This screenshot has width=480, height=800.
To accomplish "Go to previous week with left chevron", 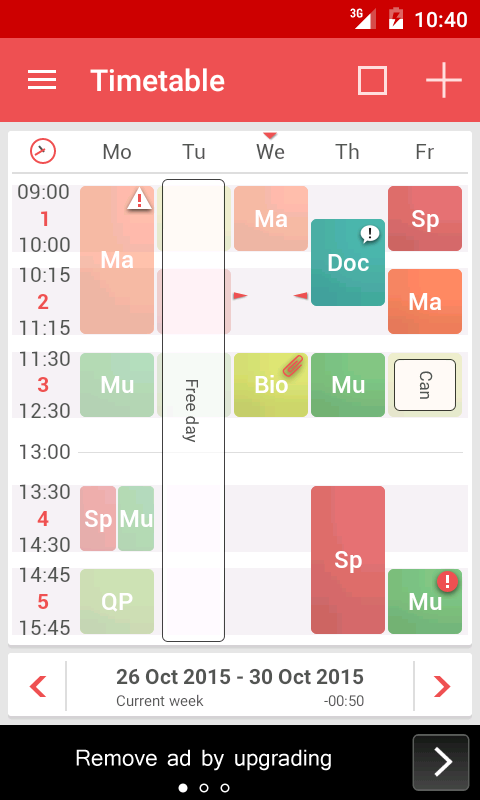I will [x=38, y=686].
